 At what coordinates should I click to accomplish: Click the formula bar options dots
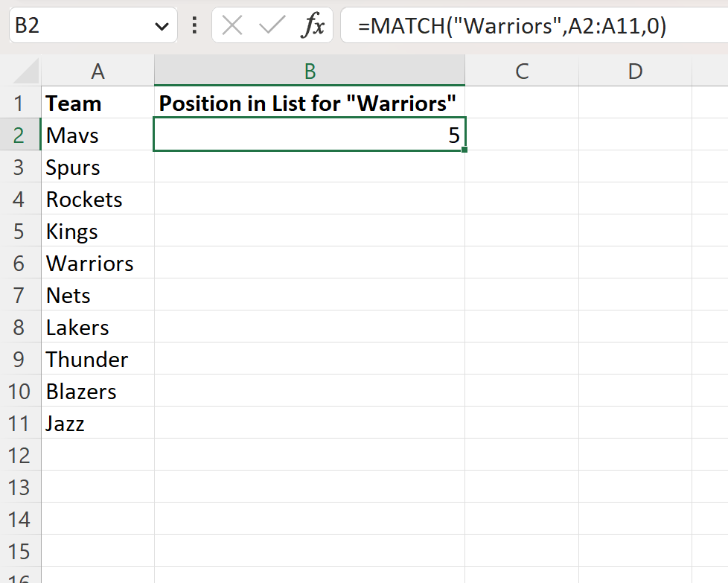(194, 27)
